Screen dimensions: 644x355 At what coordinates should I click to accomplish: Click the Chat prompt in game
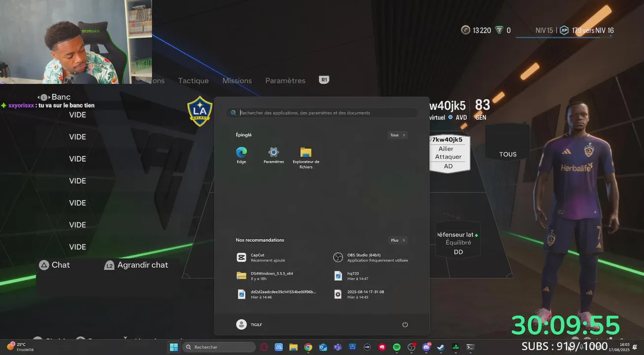pos(55,265)
